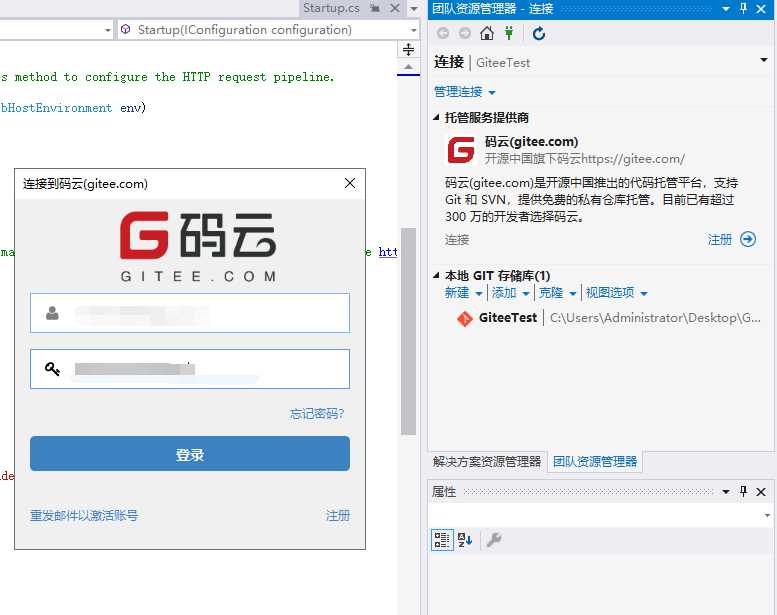Viewport: 777px width, 615px height.
Task: Focus the password input field
Action: click(x=190, y=369)
